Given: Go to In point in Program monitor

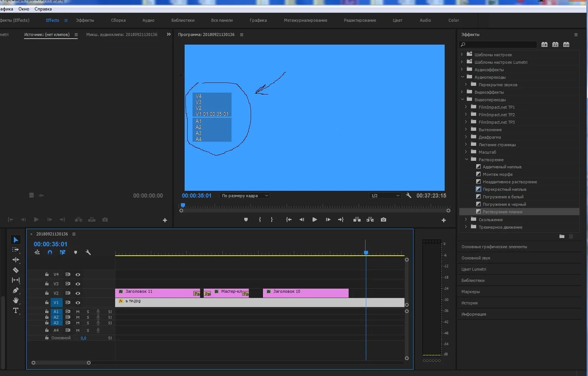Looking at the screenshot, I should pyautogui.click(x=289, y=220).
